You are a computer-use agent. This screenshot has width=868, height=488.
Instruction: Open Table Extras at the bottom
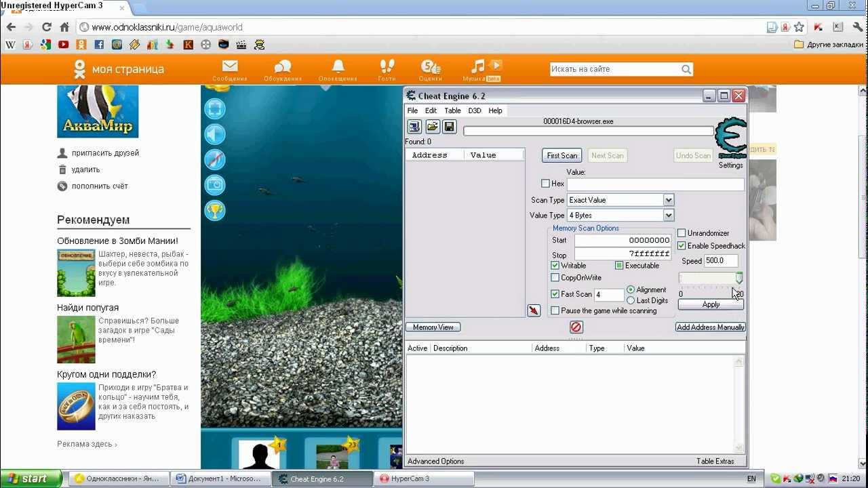(x=715, y=462)
